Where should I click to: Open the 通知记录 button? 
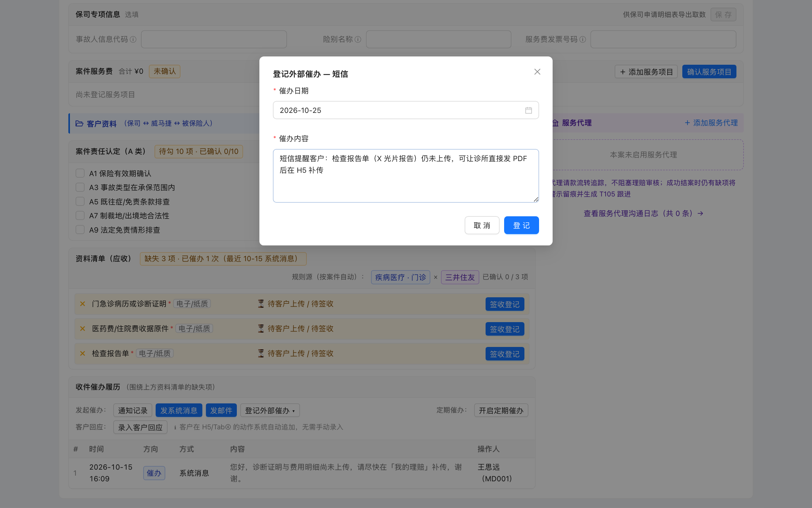pos(133,410)
